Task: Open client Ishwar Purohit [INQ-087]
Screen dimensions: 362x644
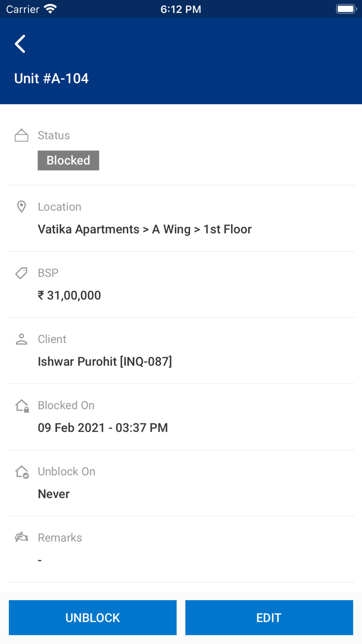Action: click(104, 361)
